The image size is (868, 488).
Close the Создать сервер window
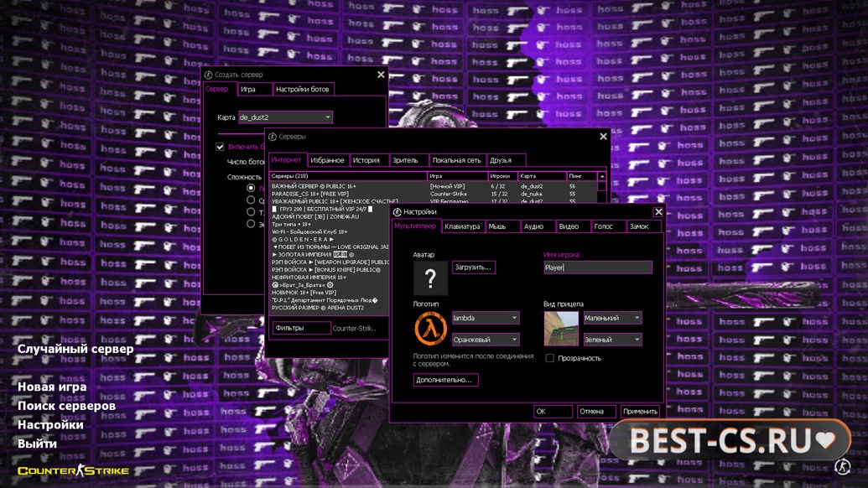click(x=381, y=75)
